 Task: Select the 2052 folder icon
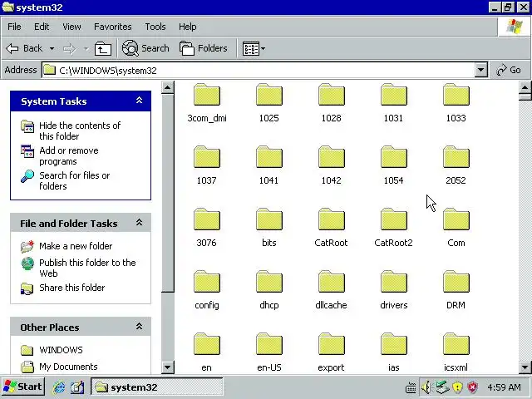456,157
